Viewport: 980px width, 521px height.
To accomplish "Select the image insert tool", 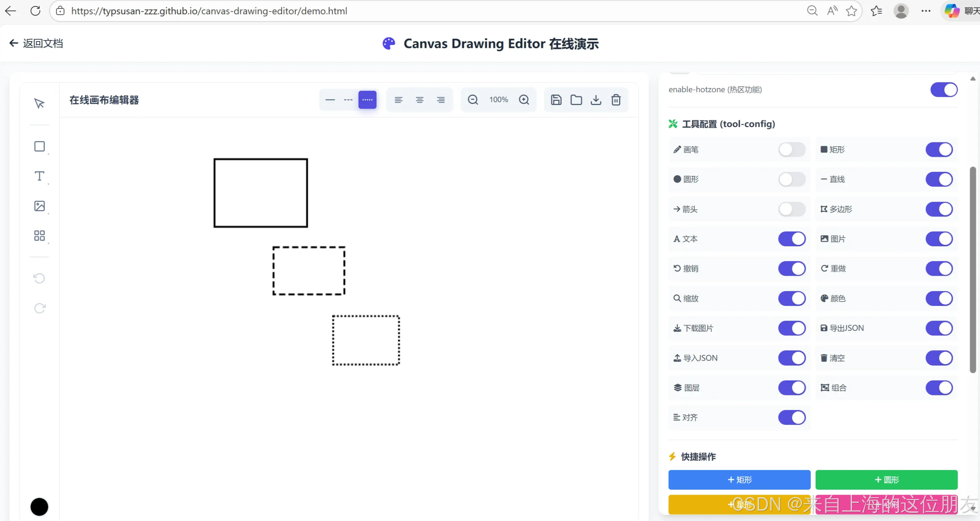I will (39, 206).
